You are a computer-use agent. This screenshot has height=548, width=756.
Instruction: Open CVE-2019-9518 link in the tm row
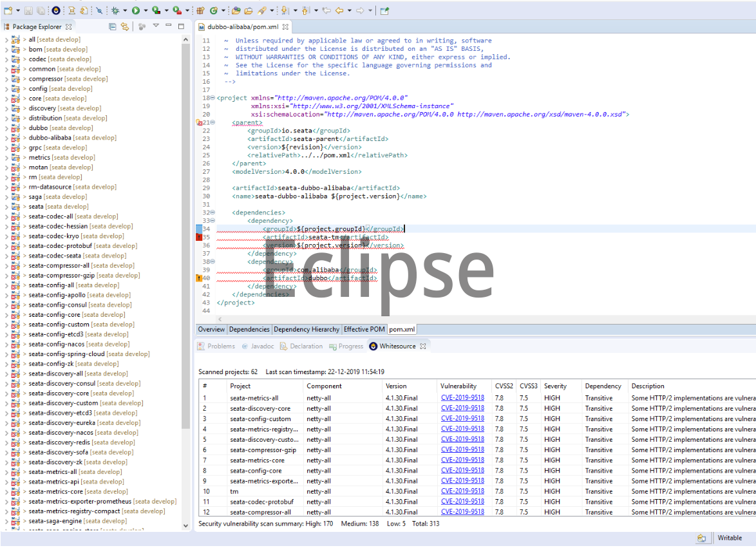click(462, 491)
